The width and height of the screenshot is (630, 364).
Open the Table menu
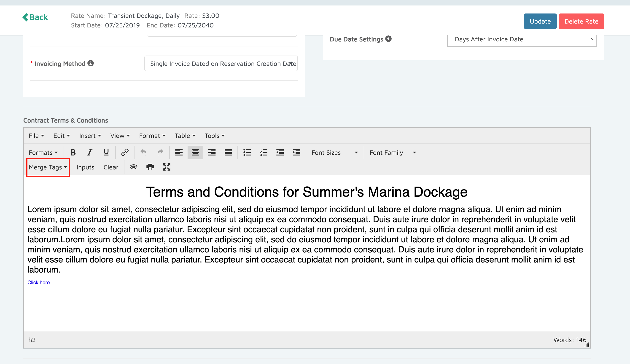pos(185,136)
